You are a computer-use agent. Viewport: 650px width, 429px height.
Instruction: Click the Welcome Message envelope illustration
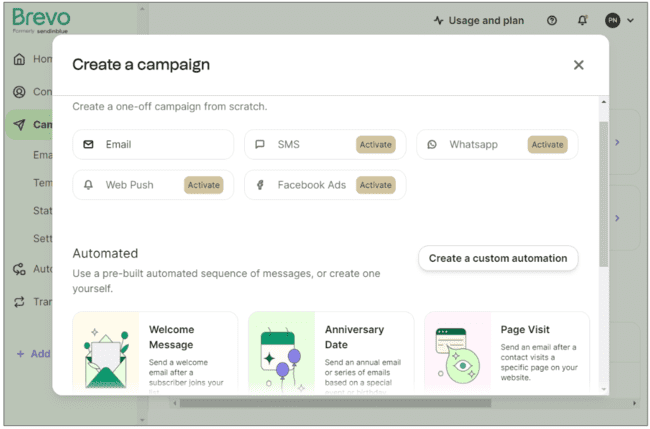[x=106, y=359]
